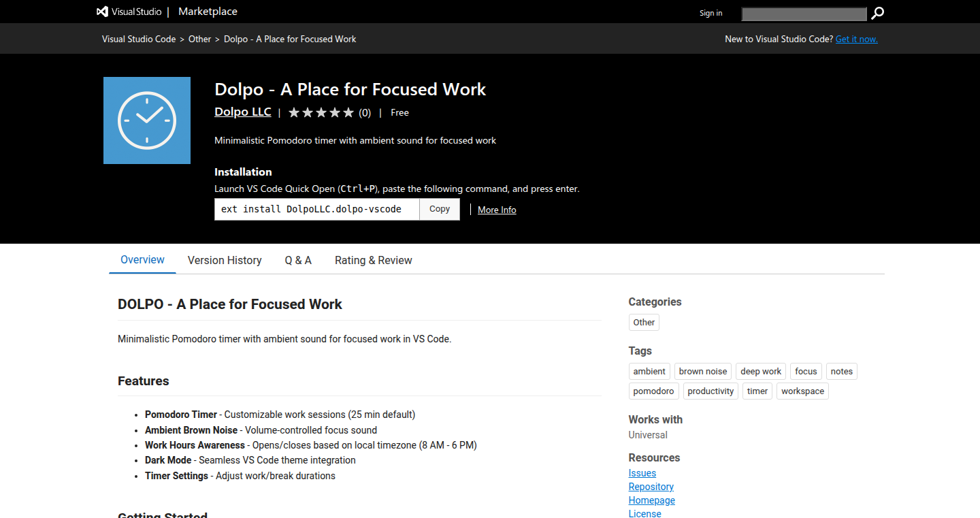Click the Other category chip

point(644,323)
